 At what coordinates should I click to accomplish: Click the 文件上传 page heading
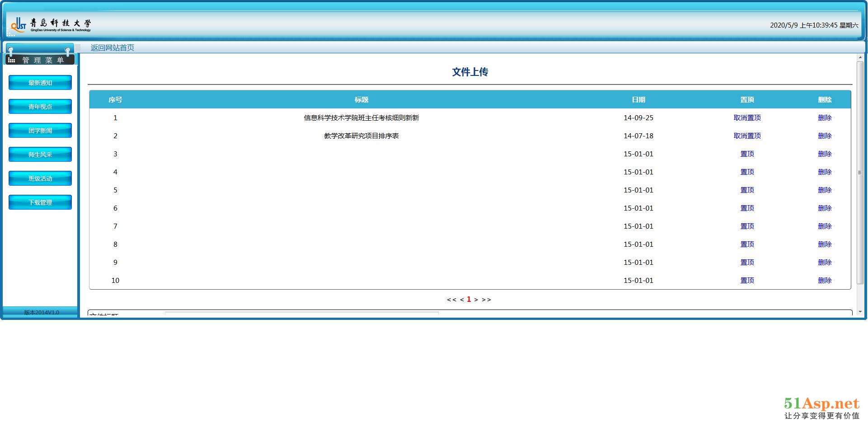click(470, 72)
